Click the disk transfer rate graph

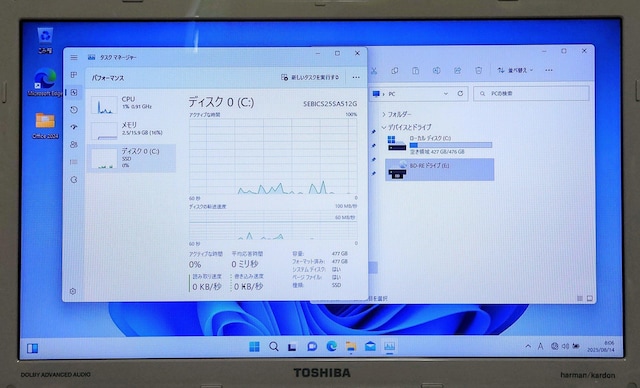[273, 225]
